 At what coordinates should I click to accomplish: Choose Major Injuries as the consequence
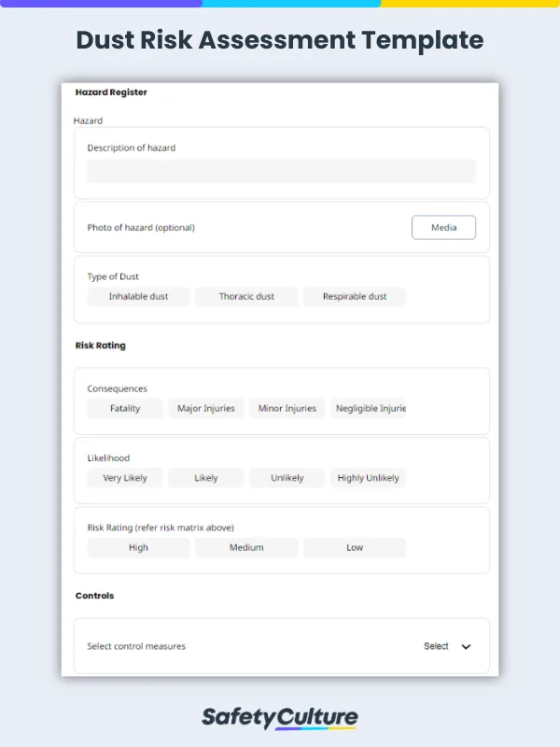coord(205,408)
